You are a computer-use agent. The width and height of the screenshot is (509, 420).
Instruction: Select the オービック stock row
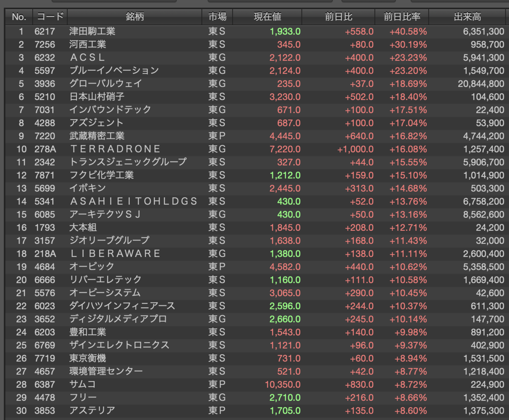click(x=256, y=266)
